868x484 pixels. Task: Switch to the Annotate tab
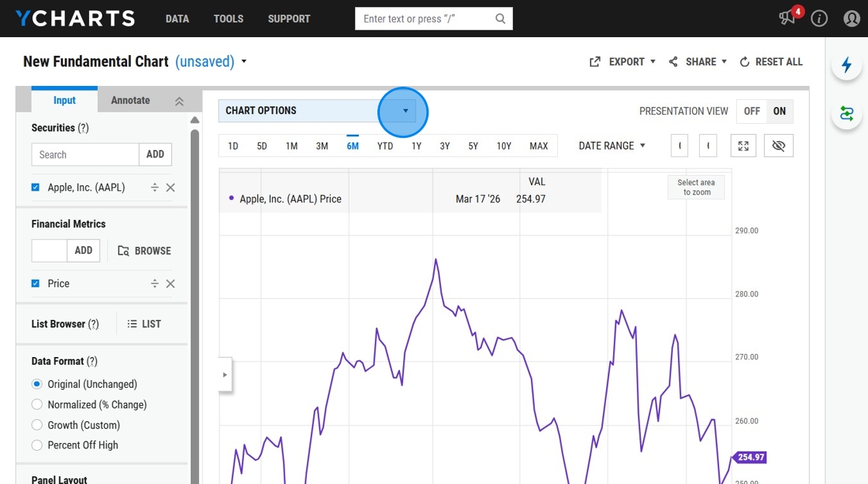click(x=130, y=100)
